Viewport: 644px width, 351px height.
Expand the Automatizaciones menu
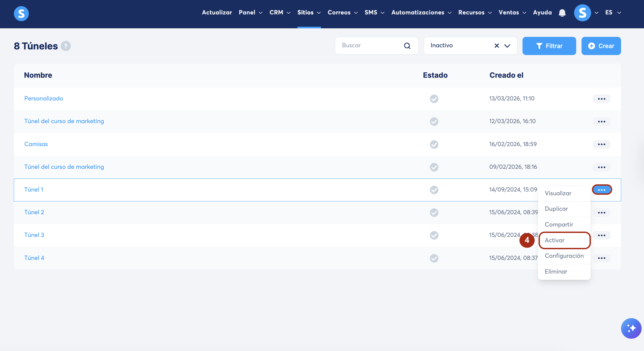point(421,13)
